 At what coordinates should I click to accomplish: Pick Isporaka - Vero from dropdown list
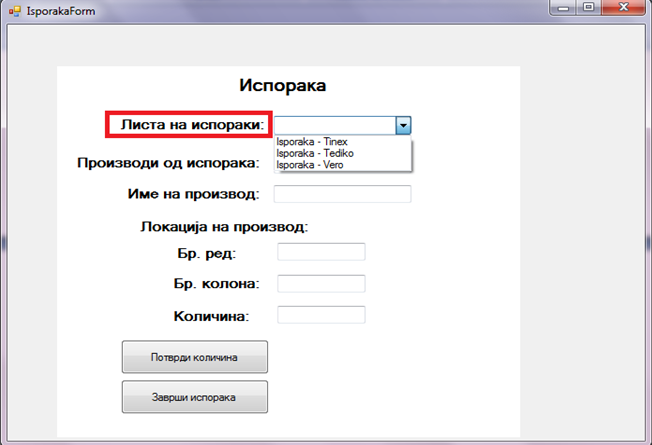coord(310,164)
